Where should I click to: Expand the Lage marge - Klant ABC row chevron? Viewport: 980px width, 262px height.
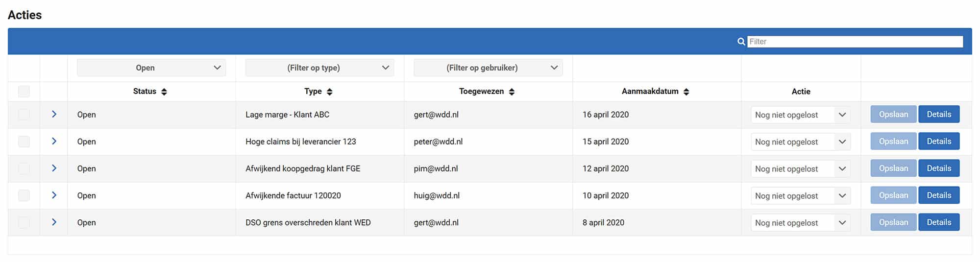click(54, 114)
